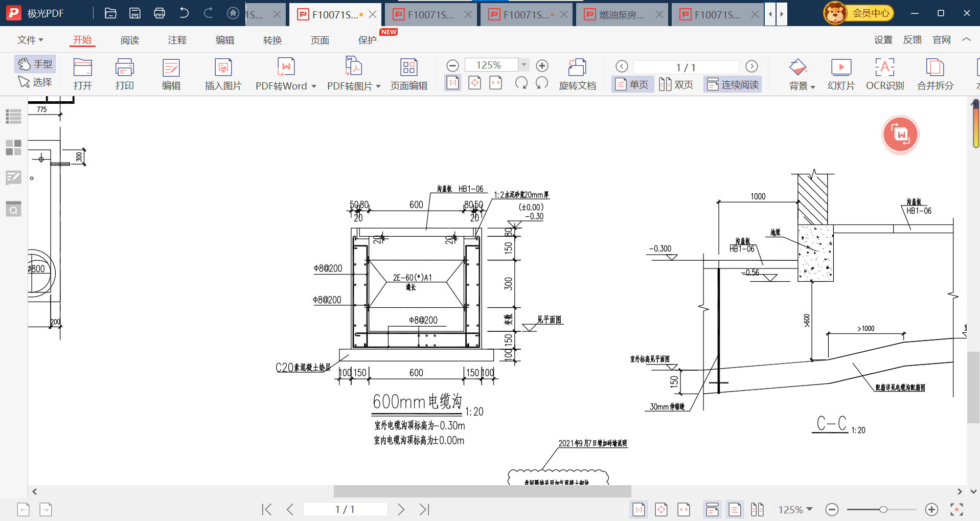This screenshot has width=980, height=521.
Task: Go to next page in toolbar
Action: click(x=751, y=66)
